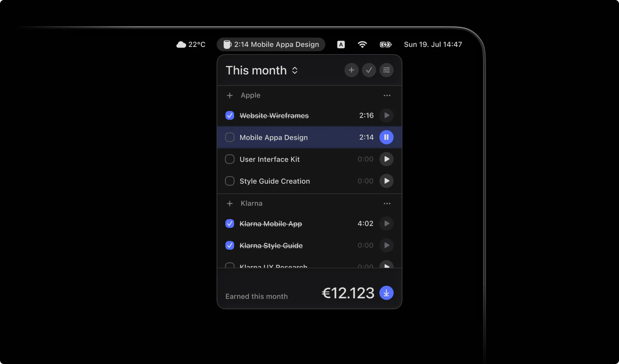Viewport: 619px width, 364px height.
Task: Open the battery charging icon
Action: (x=386, y=45)
